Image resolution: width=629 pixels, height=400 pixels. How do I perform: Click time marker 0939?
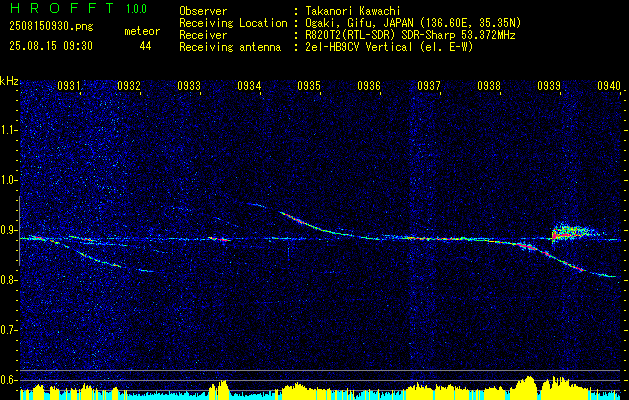[x=548, y=86]
